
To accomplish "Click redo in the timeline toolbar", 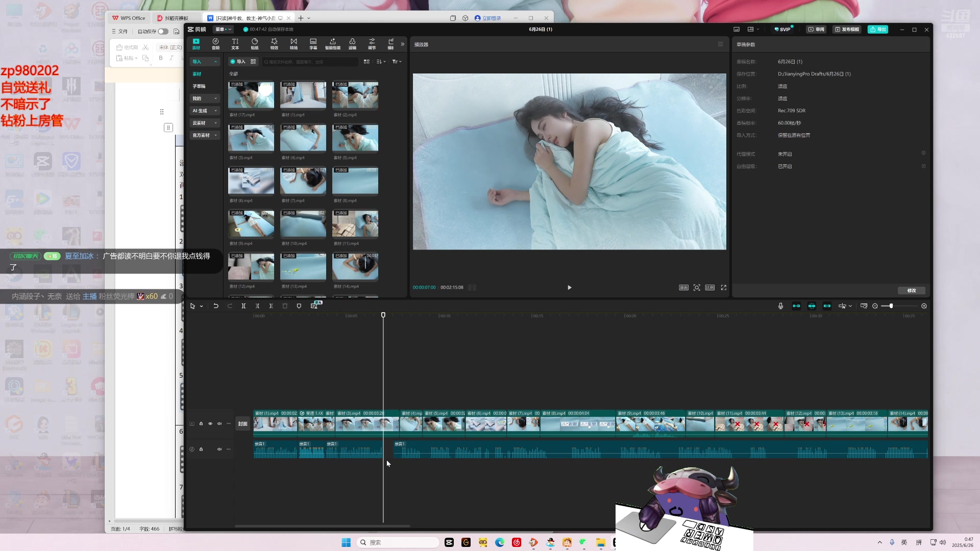I will click(230, 306).
